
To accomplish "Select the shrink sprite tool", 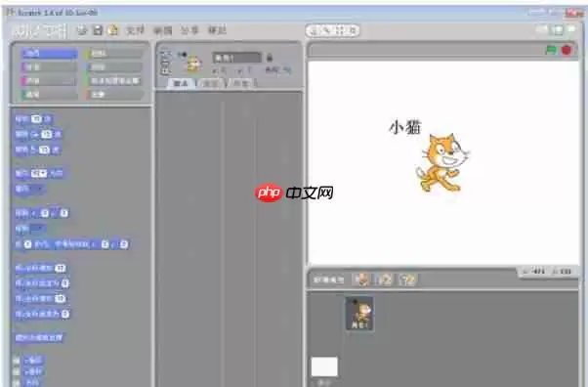I will (353, 30).
